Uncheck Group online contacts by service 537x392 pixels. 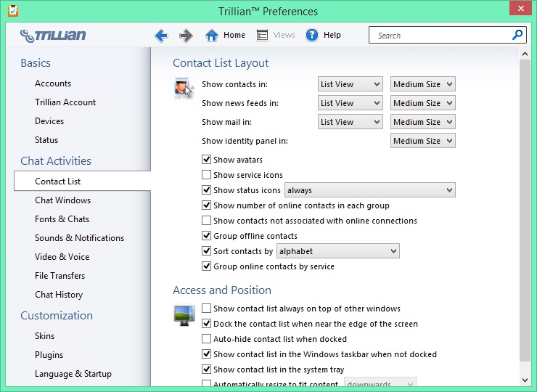[x=206, y=266]
